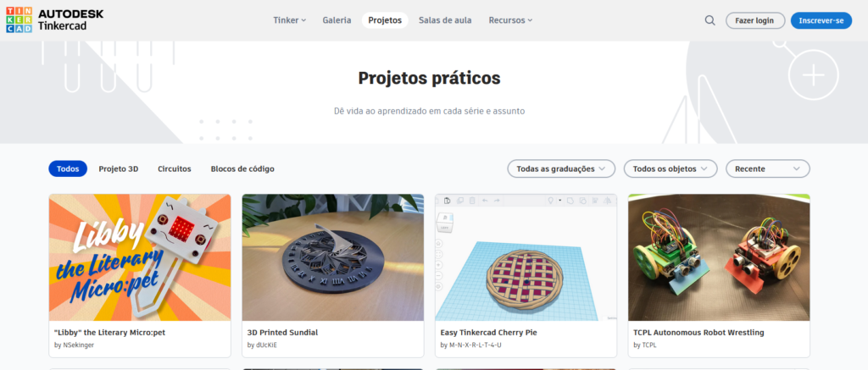Click author text "by TCPL"

pyautogui.click(x=645, y=345)
